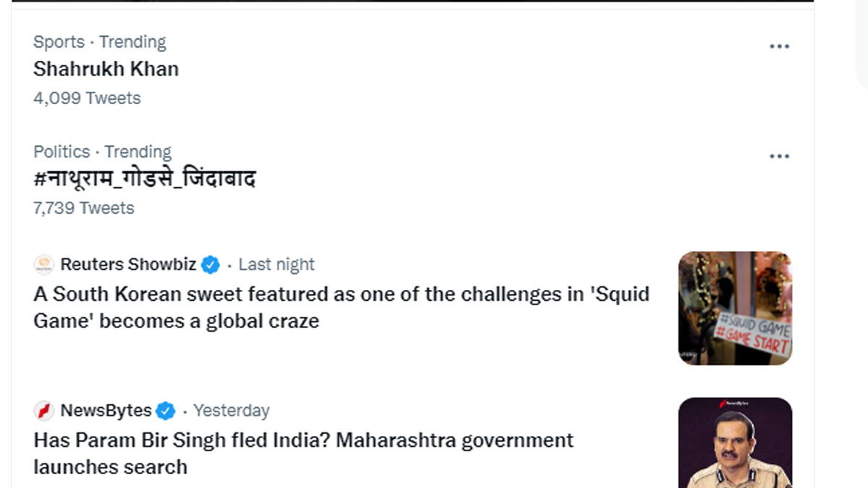This screenshot has width=868, height=488.
Task: View the Squid Game article thumbnail
Action: click(x=735, y=308)
